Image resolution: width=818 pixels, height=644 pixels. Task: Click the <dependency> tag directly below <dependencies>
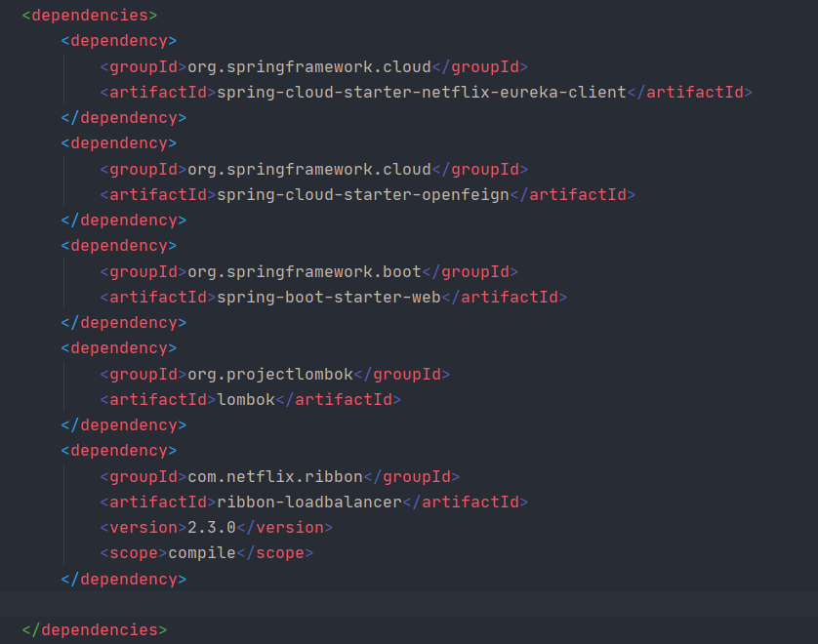click(x=119, y=41)
